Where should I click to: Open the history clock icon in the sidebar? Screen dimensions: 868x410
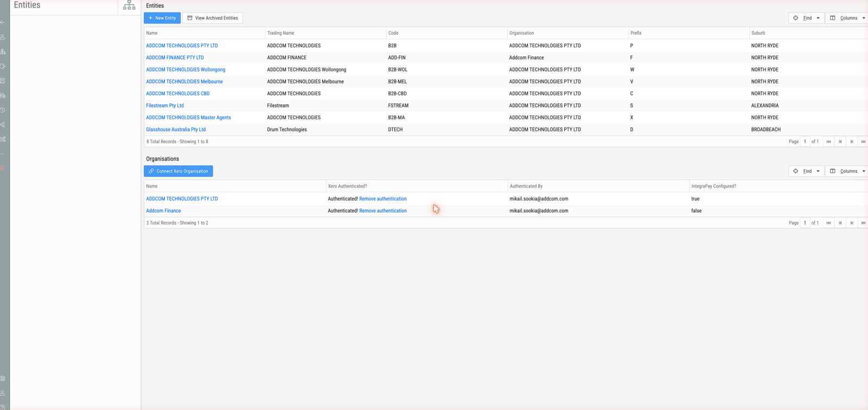tap(3, 110)
